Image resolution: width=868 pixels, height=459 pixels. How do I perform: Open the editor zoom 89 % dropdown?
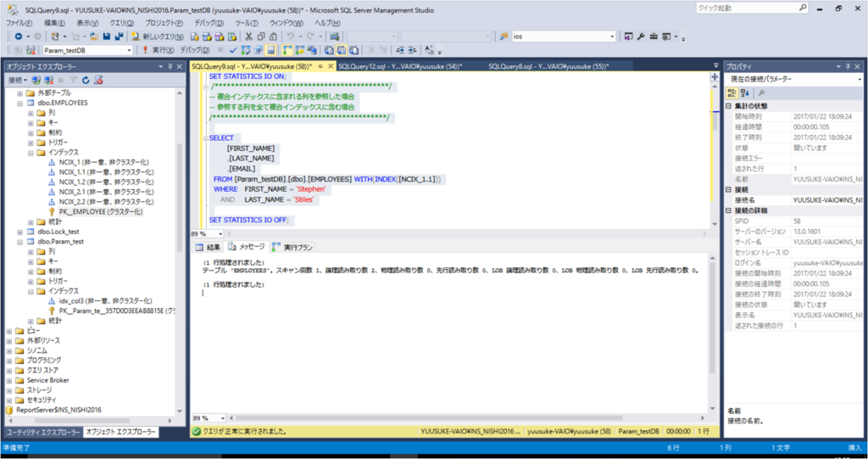220,234
